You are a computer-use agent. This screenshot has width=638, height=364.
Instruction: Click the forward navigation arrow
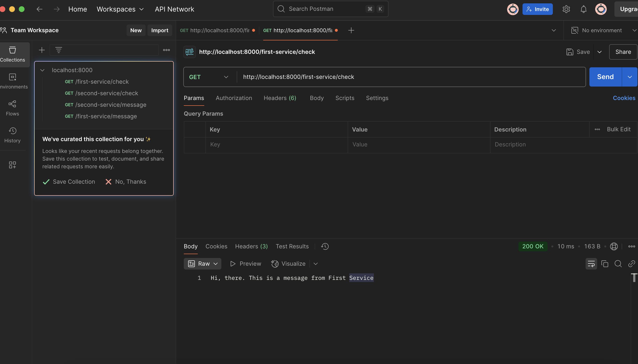pos(57,9)
